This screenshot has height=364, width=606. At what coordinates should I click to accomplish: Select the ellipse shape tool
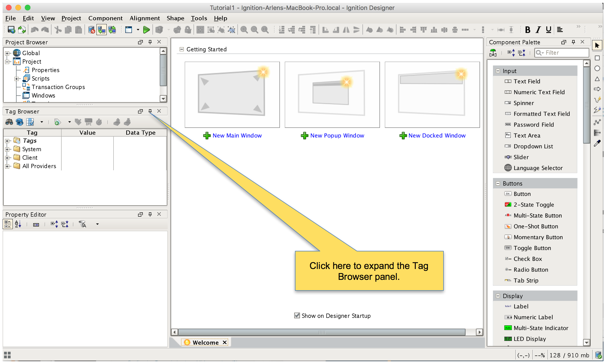pos(597,68)
